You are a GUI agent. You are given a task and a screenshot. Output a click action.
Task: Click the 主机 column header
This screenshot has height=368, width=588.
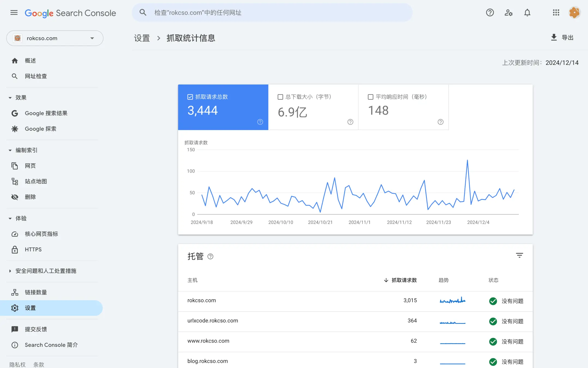[x=192, y=280]
